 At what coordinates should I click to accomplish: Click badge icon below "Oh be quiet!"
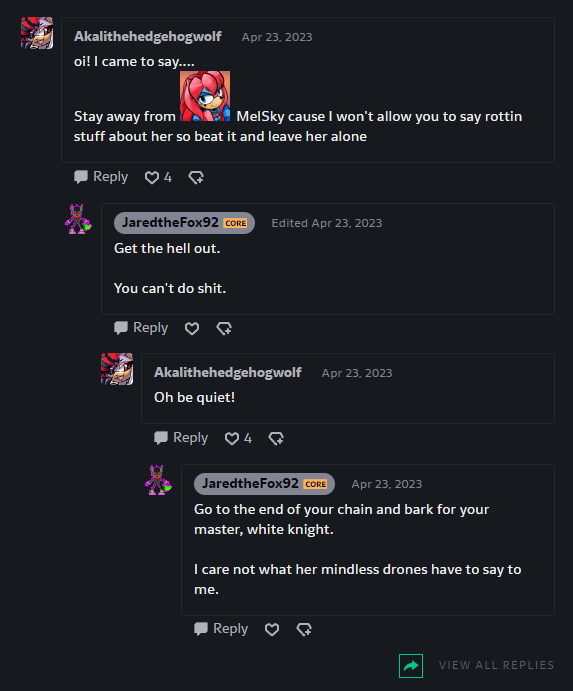click(x=276, y=438)
